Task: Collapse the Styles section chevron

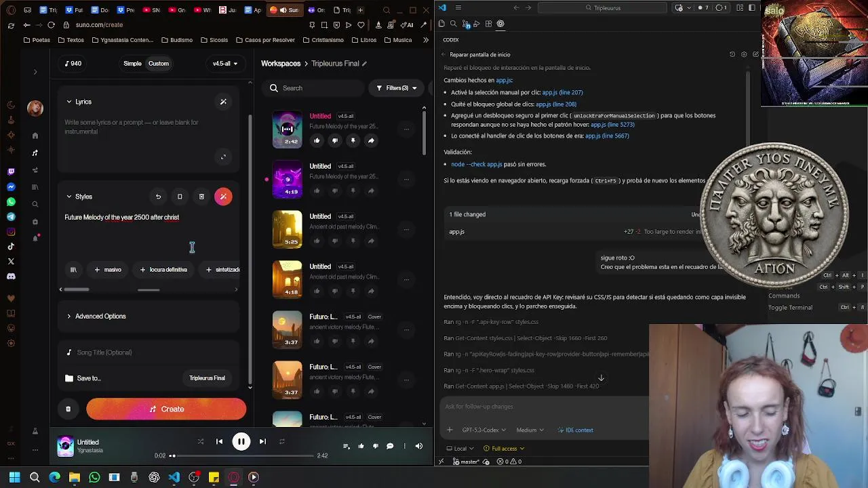Action: coord(68,197)
